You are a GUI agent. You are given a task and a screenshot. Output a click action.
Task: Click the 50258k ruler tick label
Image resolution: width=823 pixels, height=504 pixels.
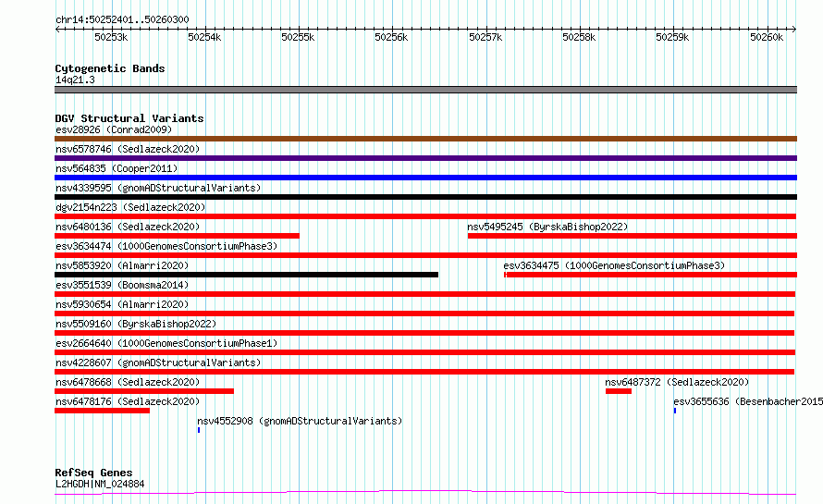[579, 37]
